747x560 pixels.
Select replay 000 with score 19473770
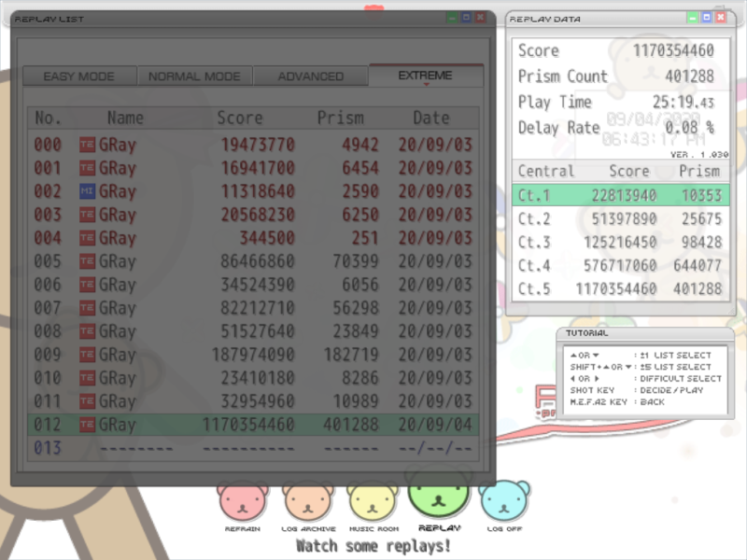click(253, 145)
